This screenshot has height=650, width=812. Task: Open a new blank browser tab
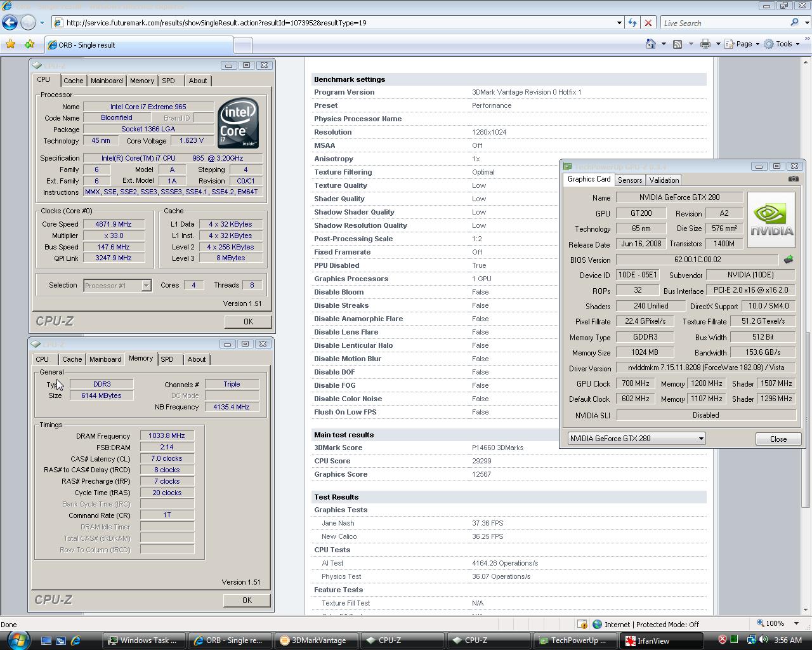click(243, 45)
